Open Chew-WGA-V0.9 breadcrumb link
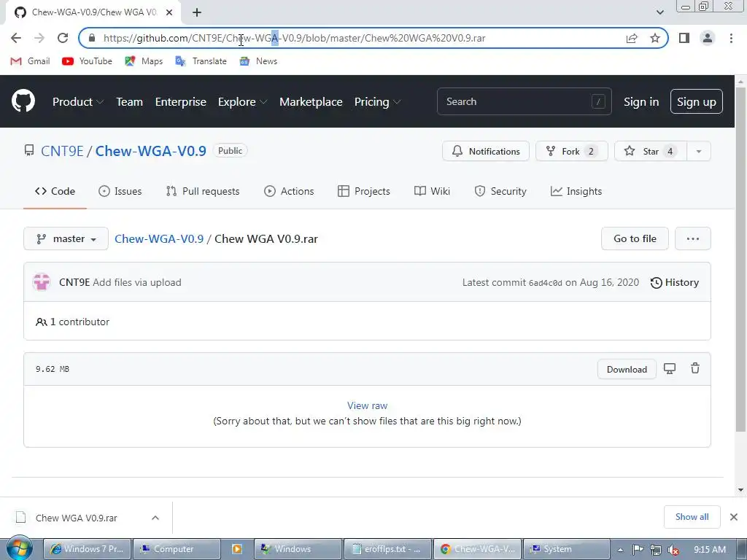Image resolution: width=747 pixels, height=560 pixels. coord(159,238)
